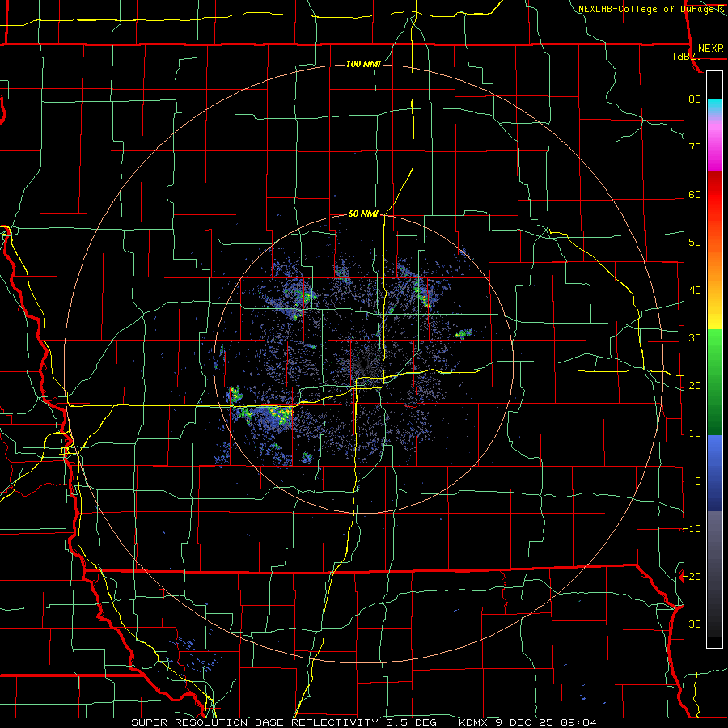728x728 pixels.
Task: Click the NEXR label above the color scale
Action: 711,49
